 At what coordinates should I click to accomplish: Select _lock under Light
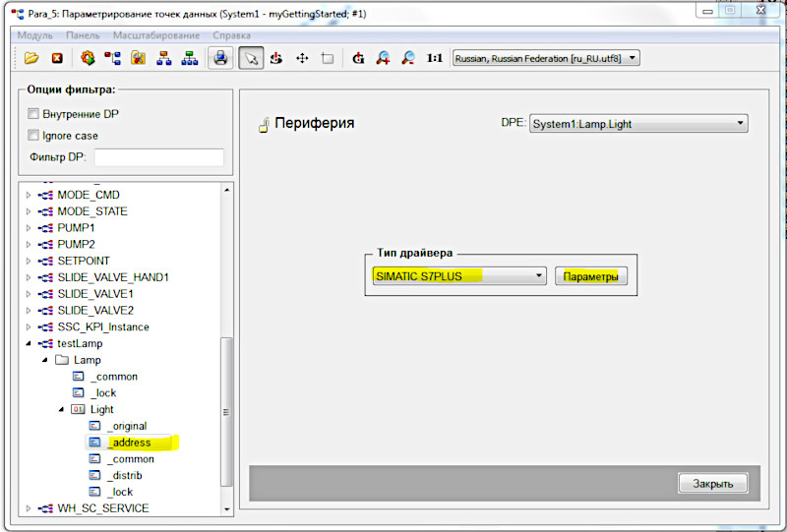coord(120,492)
